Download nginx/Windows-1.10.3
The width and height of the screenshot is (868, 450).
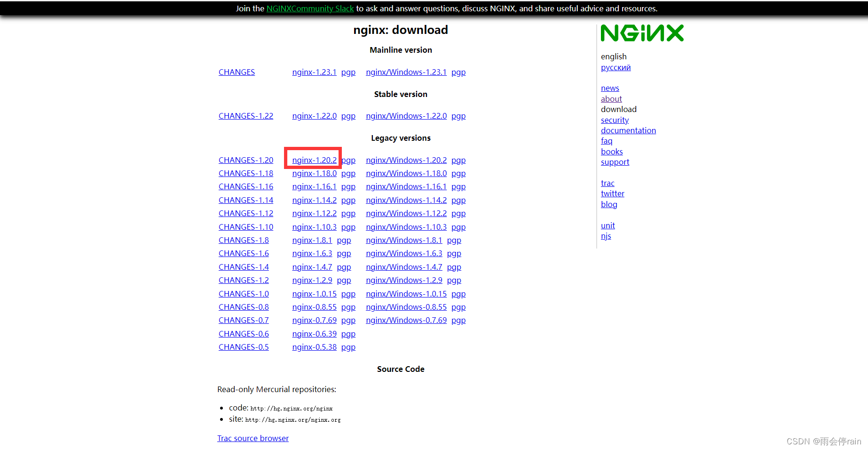[x=406, y=227]
